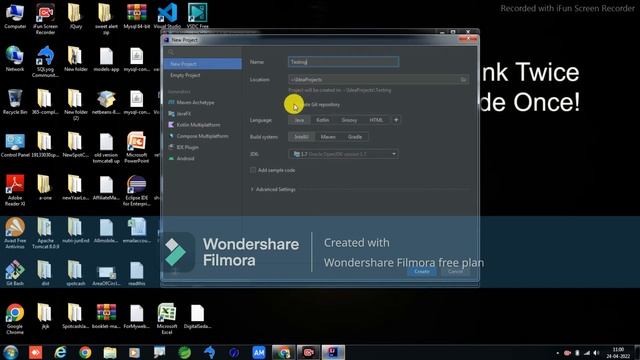The height and width of the screenshot is (360, 640).
Task: Open SQLyog Community desktop shortcut
Action: 45,61
